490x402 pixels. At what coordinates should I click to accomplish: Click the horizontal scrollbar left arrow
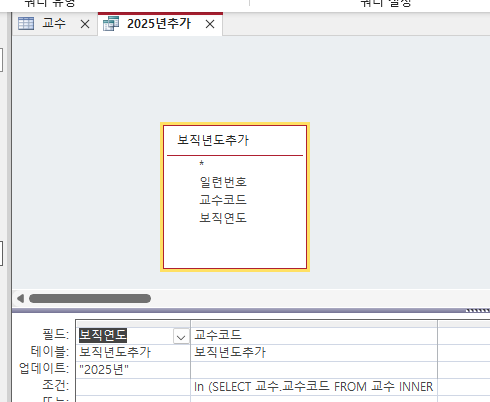[20, 298]
